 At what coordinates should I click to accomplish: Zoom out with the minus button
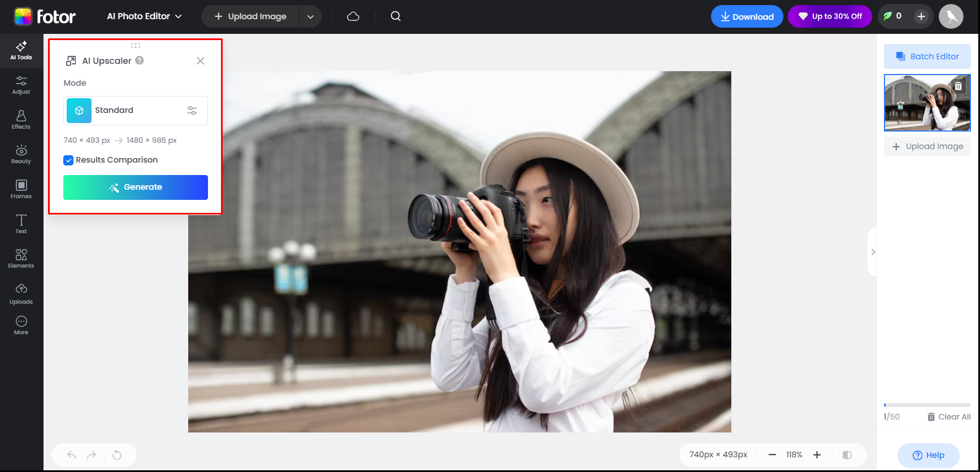tap(772, 455)
